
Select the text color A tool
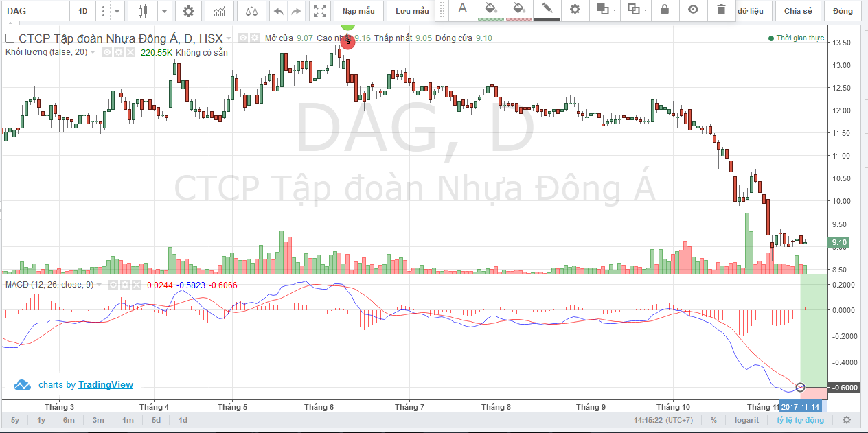click(x=462, y=10)
